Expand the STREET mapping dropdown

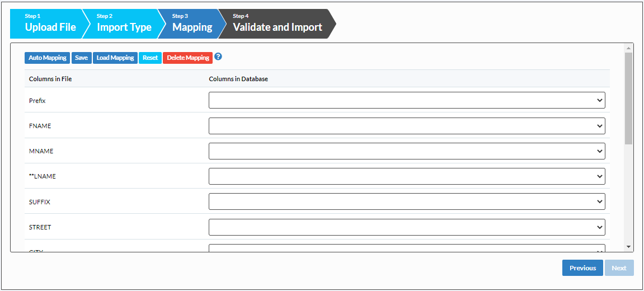(407, 227)
